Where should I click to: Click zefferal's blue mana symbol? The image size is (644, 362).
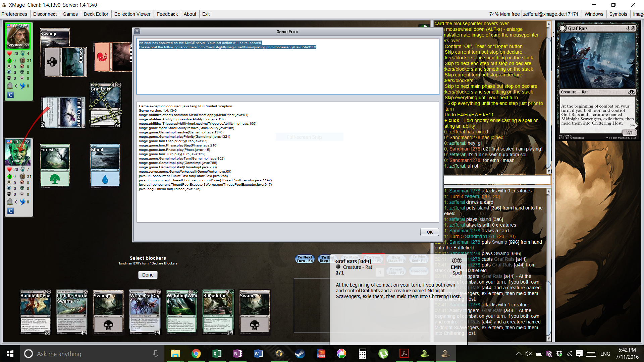(9, 188)
